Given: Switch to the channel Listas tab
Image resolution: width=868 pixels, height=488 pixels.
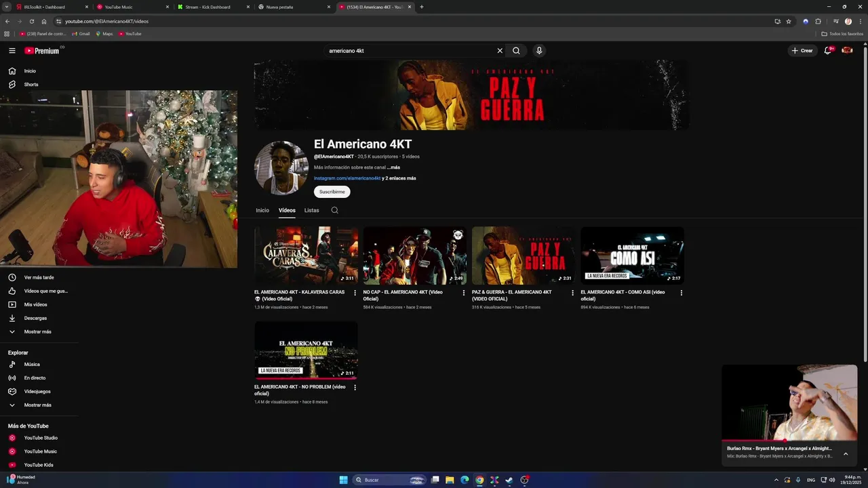Looking at the screenshot, I should point(311,210).
